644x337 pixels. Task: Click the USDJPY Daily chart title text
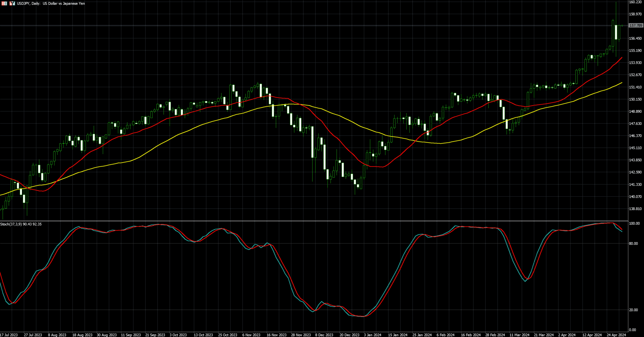51,3
